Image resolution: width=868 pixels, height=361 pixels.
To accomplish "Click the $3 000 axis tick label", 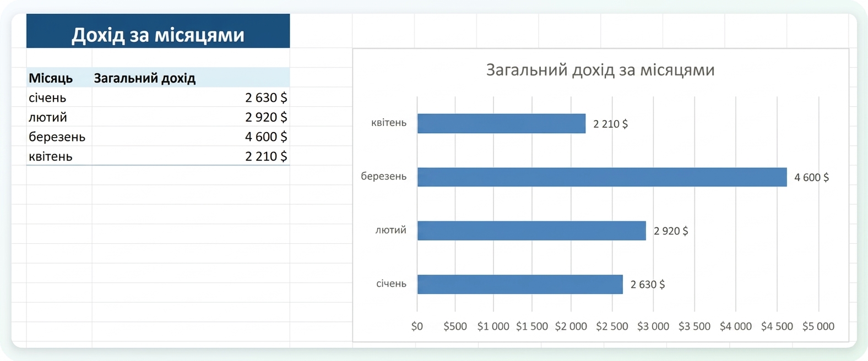I will [653, 326].
